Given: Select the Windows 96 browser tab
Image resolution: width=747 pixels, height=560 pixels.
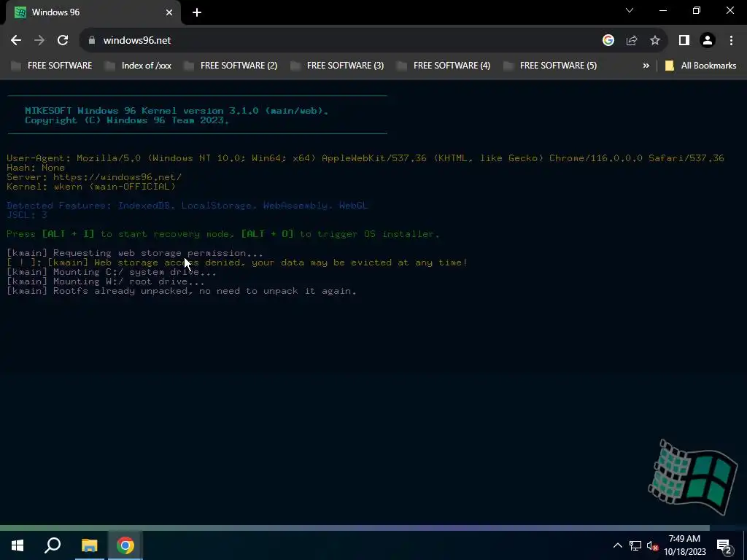Looking at the screenshot, I should [x=93, y=12].
